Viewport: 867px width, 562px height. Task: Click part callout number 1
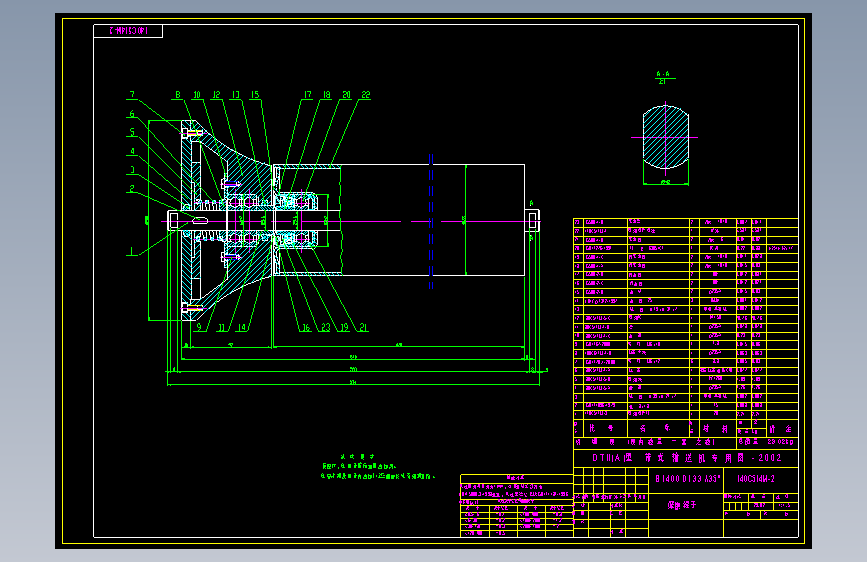coord(132,251)
